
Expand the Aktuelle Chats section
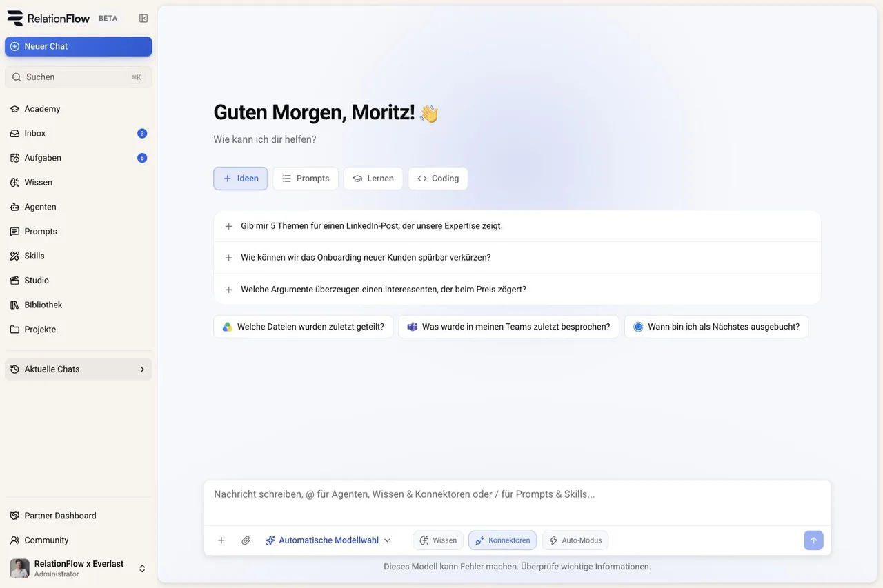coord(79,369)
